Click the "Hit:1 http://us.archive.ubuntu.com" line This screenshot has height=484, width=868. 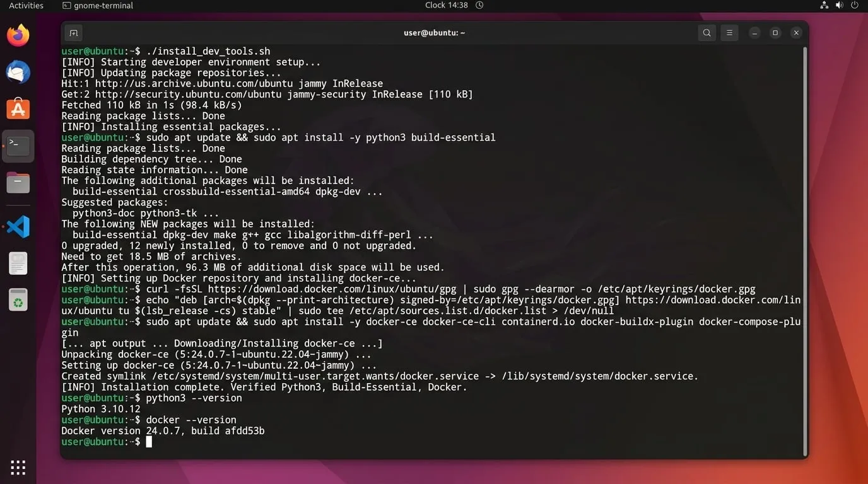tap(222, 83)
